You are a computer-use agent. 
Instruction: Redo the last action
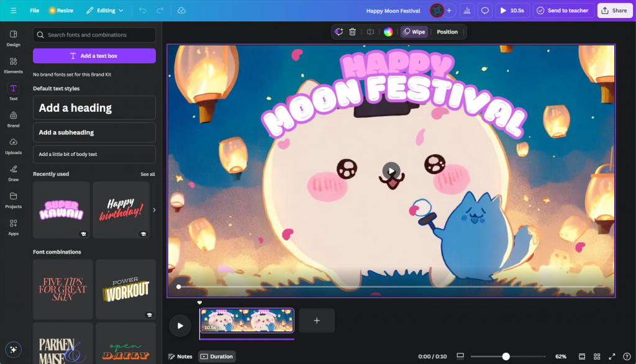[160, 11]
